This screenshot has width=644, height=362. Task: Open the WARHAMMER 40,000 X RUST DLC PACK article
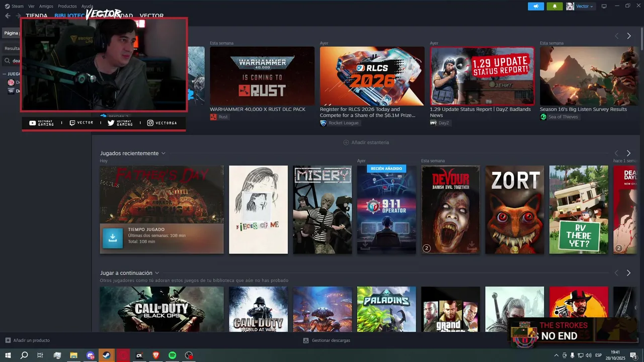click(262, 76)
